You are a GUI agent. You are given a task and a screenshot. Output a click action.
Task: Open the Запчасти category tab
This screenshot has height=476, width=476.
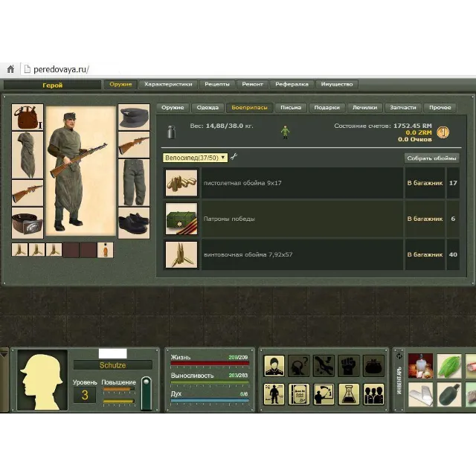pyautogui.click(x=403, y=107)
